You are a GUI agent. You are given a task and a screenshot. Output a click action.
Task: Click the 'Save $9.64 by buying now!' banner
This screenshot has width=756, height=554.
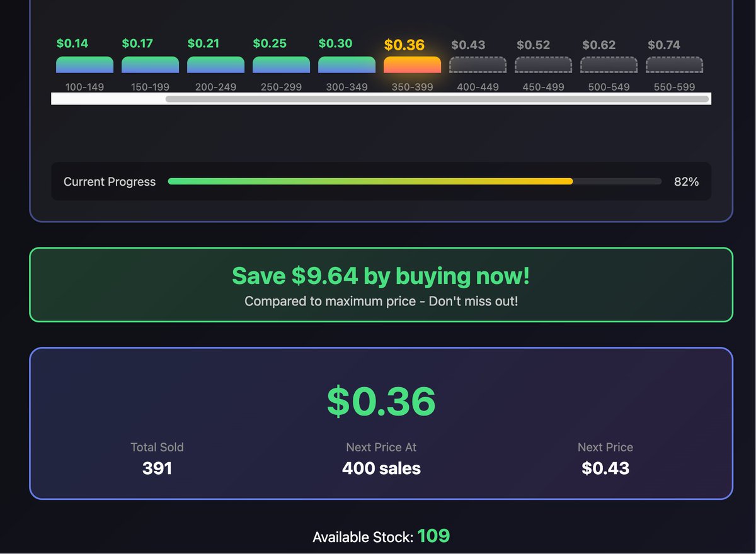[381, 285]
